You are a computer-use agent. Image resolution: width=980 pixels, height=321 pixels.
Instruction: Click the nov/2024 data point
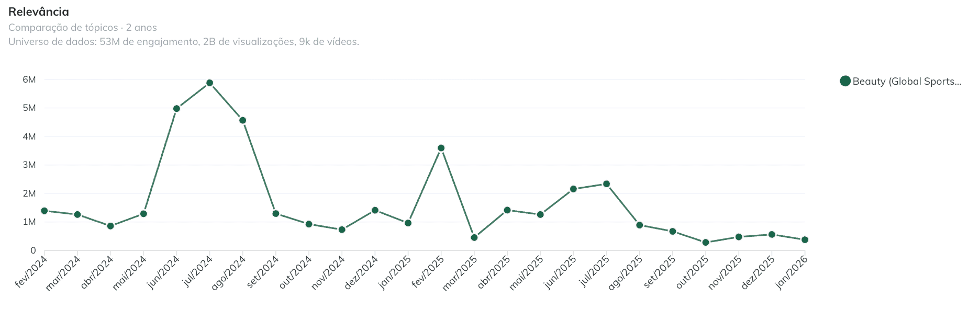tap(342, 230)
